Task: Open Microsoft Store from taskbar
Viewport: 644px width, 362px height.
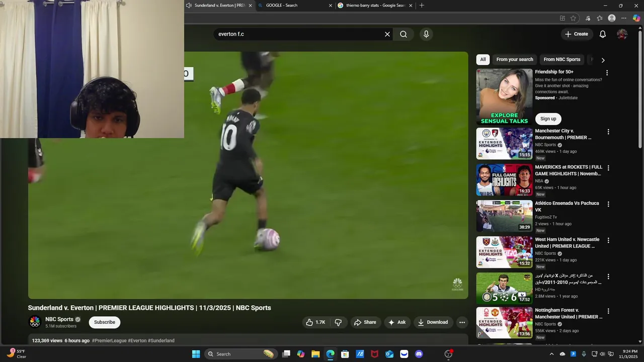Action: [x=345, y=354]
